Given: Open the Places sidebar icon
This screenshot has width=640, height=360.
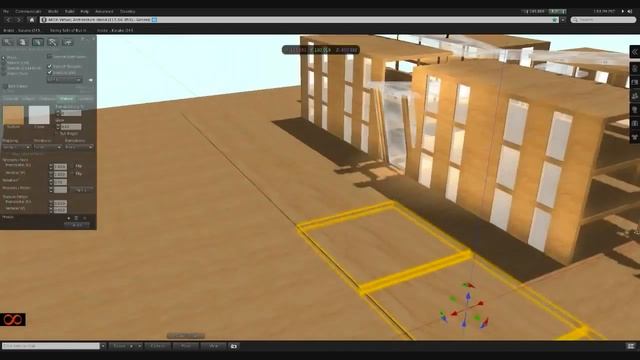Looking at the screenshot, I should (635, 109).
